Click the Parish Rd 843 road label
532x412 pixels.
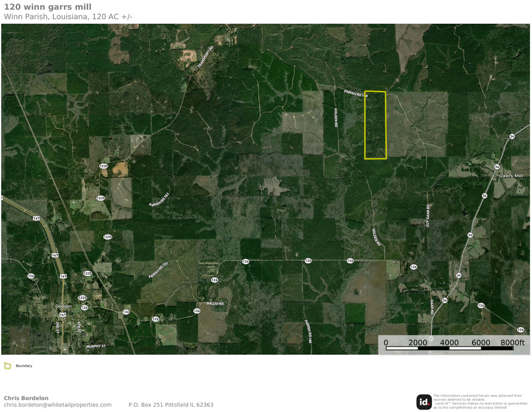[x=159, y=200]
